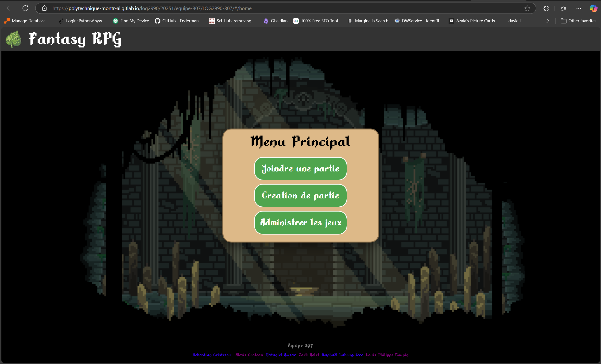Click Louis-Philippe Toupin name link
The width and height of the screenshot is (601, 364).
coord(387,355)
